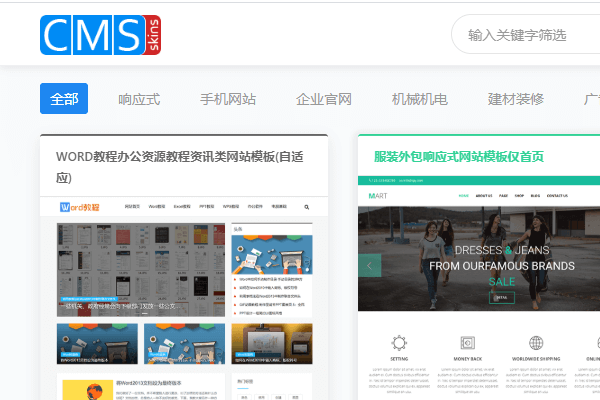Click the DETAIL button under SALE
Image resolution: width=600 pixels, height=400 pixels.
point(502,297)
